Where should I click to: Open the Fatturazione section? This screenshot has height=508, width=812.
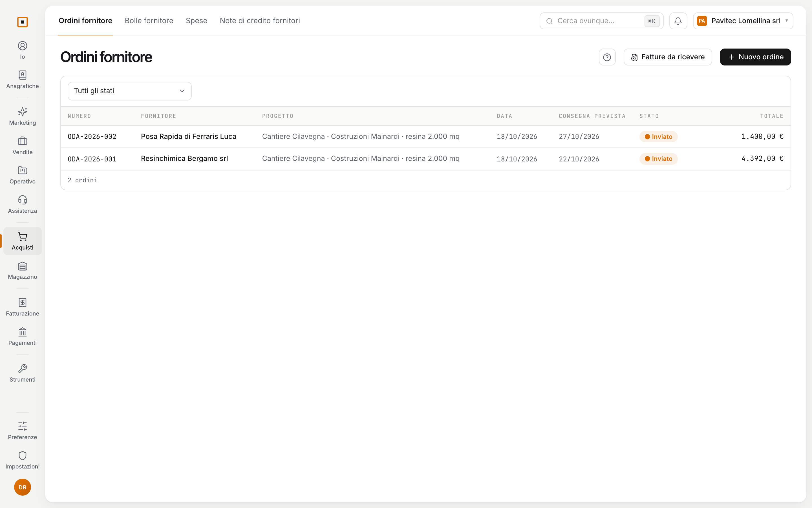pos(23,307)
